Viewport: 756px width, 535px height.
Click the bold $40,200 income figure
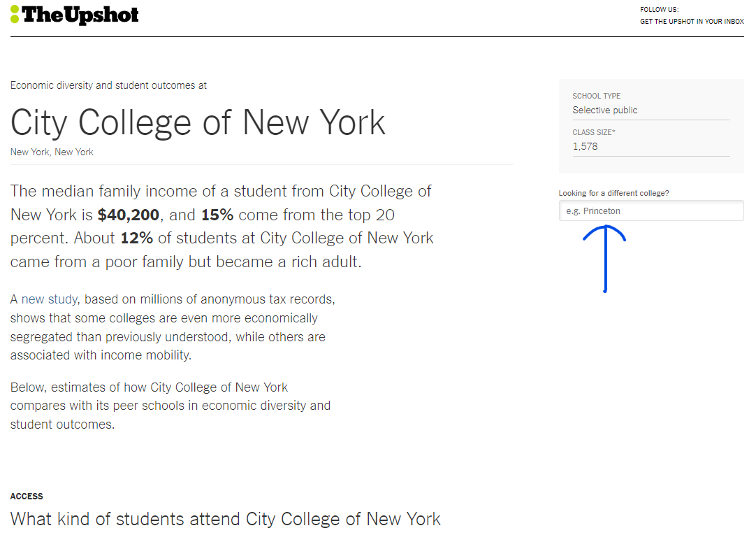(129, 215)
